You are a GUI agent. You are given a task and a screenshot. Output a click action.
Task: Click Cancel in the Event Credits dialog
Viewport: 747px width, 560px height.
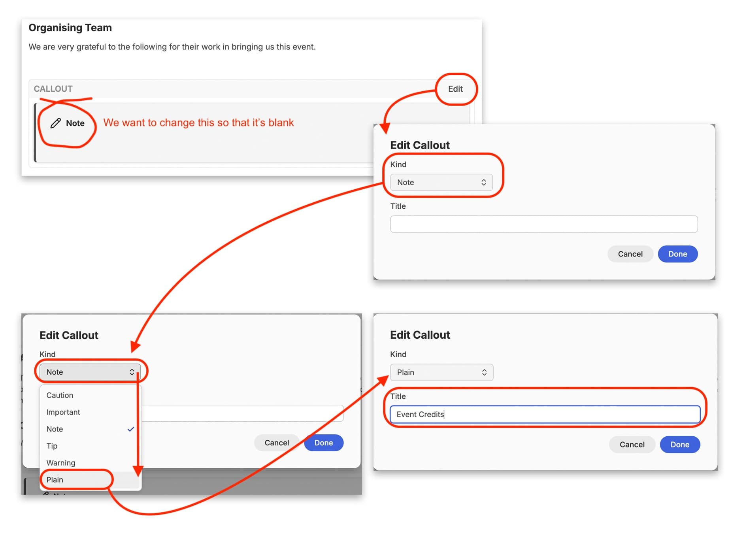pos(632,445)
